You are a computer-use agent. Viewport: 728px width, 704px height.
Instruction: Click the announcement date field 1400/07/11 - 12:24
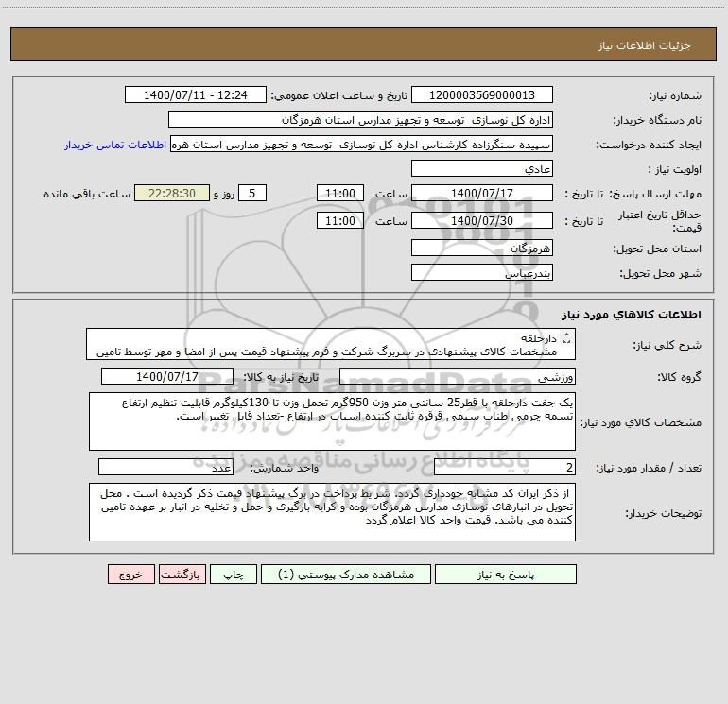[x=196, y=94]
